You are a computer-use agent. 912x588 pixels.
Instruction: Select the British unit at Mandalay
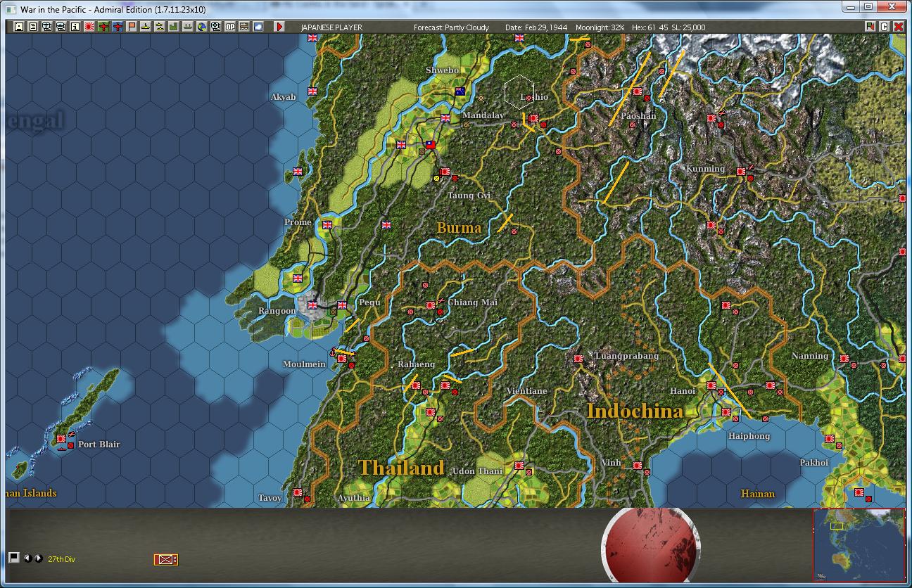click(x=445, y=118)
